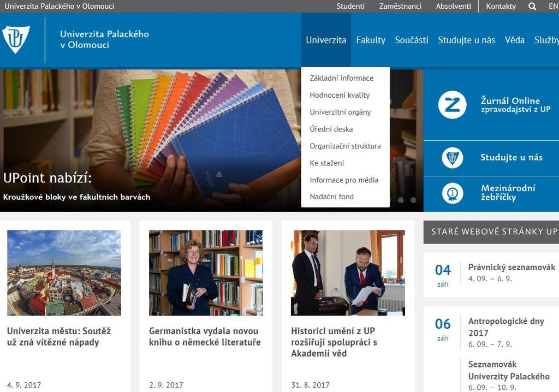Select Základní informace from dropdown
Viewport: 559px width, 392px height.
pos(342,78)
